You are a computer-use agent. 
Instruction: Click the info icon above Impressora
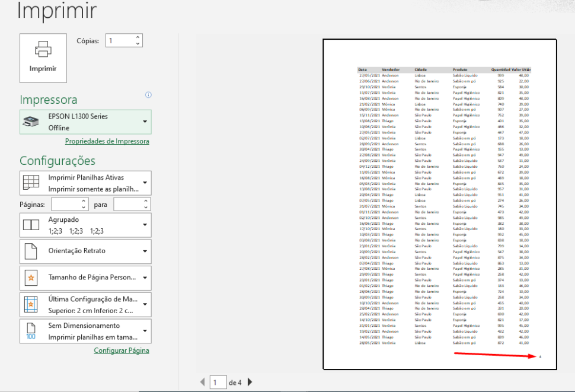tap(148, 94)
